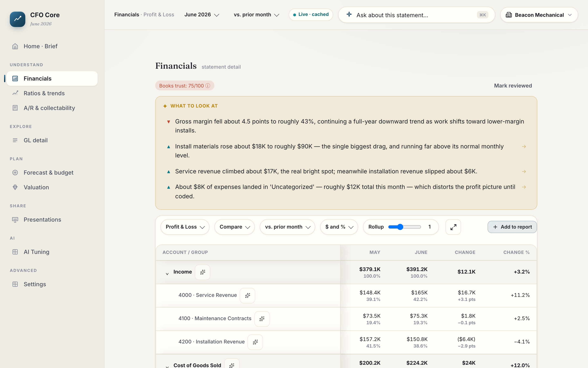Click the AI sparkle icon beside Installation Revenue
Screen dimensions: 588x368
point(255,342)
